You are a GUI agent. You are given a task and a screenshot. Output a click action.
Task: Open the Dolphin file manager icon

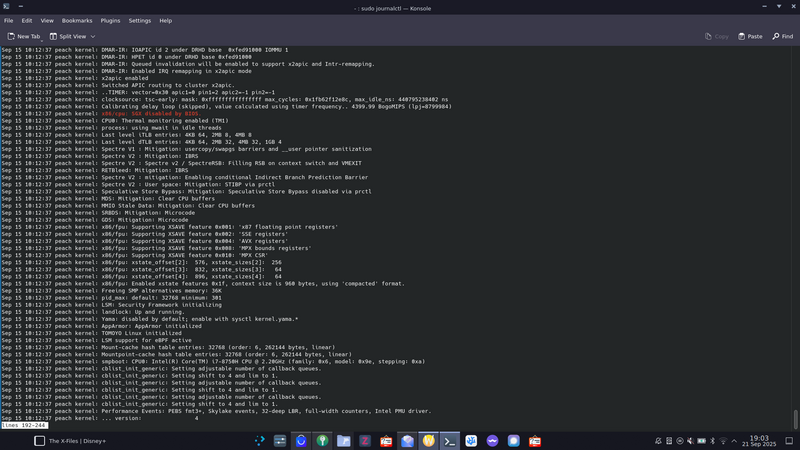point(343,441)
